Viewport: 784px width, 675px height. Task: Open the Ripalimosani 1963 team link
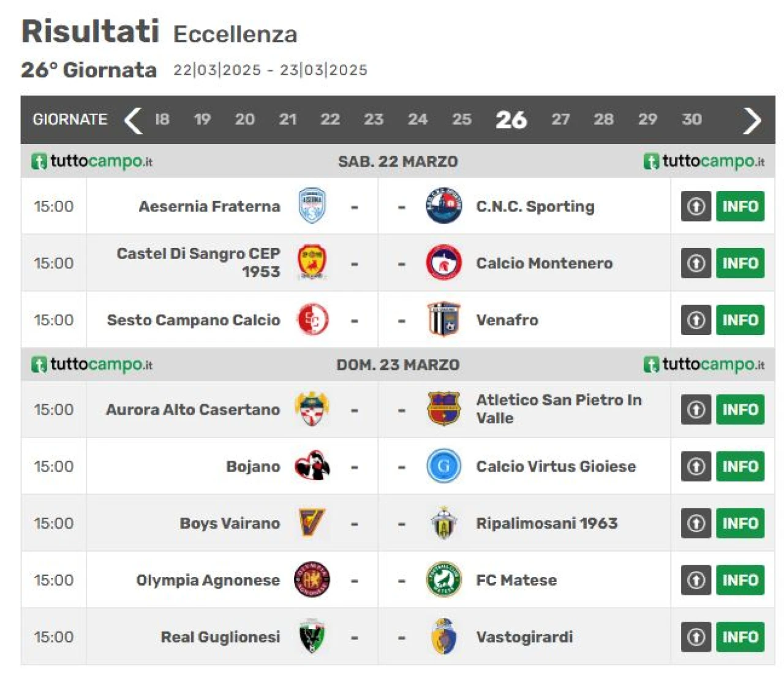click(547, 523)
